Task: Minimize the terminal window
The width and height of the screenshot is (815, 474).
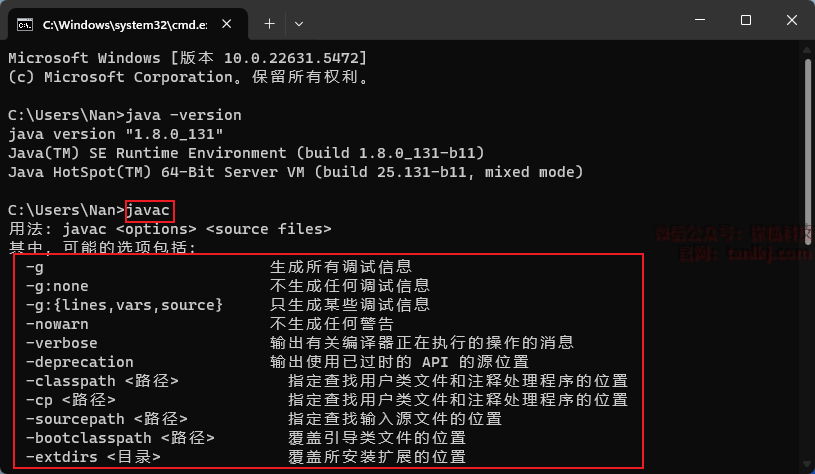Action: click(698, 21)
